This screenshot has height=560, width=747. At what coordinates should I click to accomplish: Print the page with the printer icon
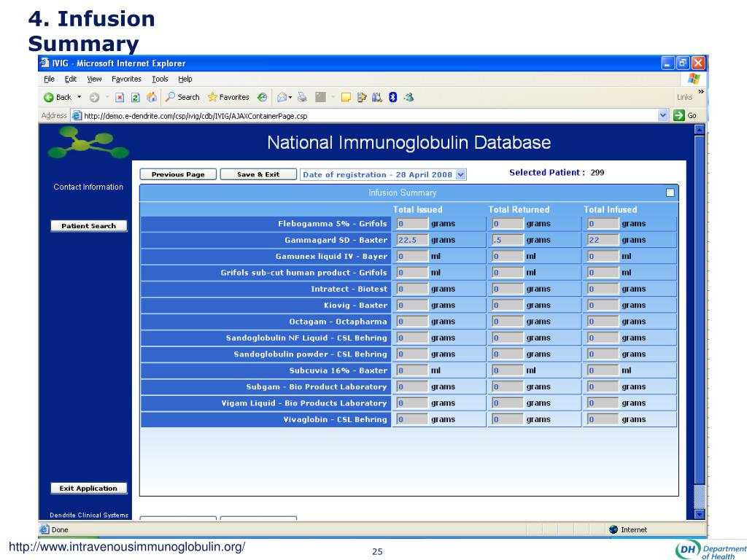coord(302,97)
